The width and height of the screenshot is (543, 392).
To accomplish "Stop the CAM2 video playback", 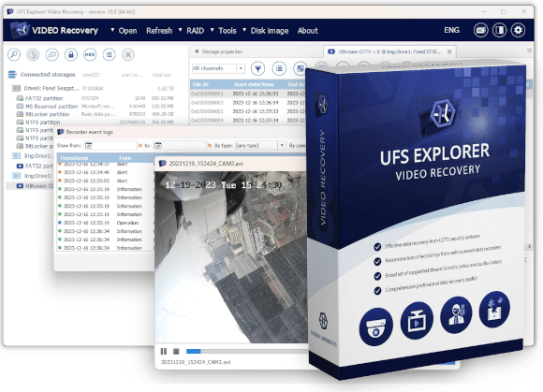I will click(176, 351).
